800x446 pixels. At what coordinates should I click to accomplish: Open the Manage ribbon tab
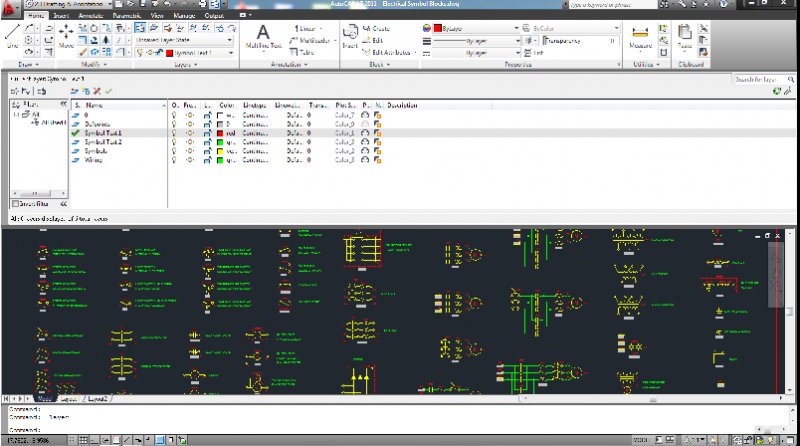point(185,17)
